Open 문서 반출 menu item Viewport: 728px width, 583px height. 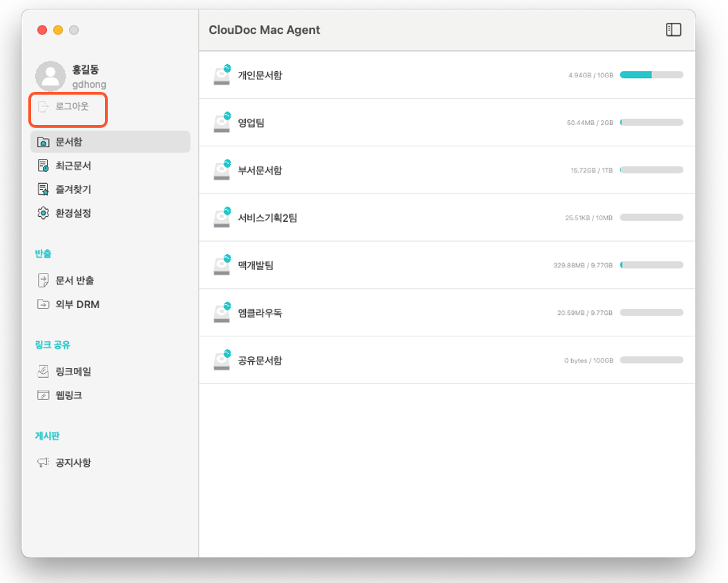click(75, 280)
